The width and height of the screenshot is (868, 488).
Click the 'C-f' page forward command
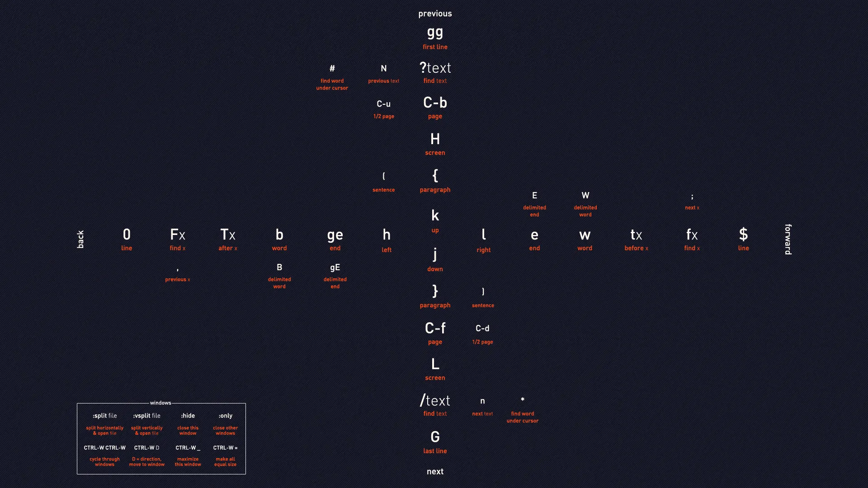[435, 328]
